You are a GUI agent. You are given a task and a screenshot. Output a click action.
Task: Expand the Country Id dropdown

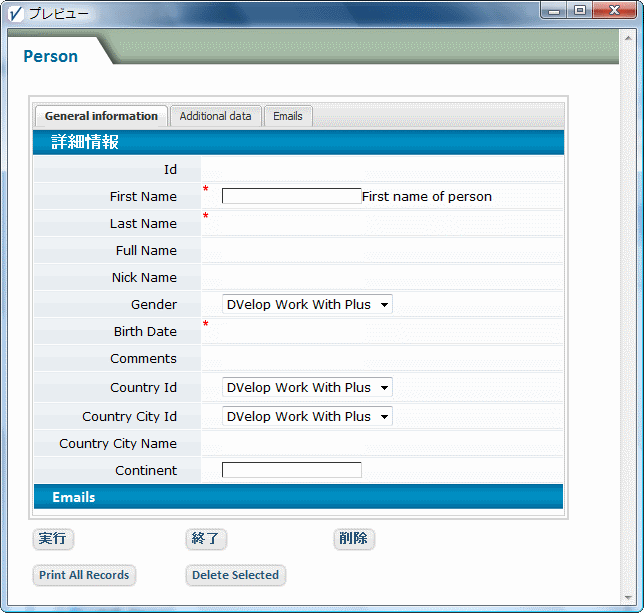click(307, 388)
